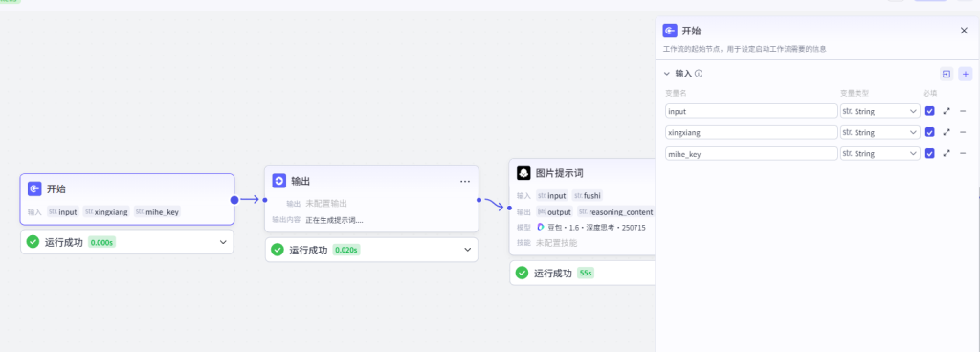The height and width of the screenshot is (352, 980).
Task: Click the 变量类型 column header
Action: 855,93
